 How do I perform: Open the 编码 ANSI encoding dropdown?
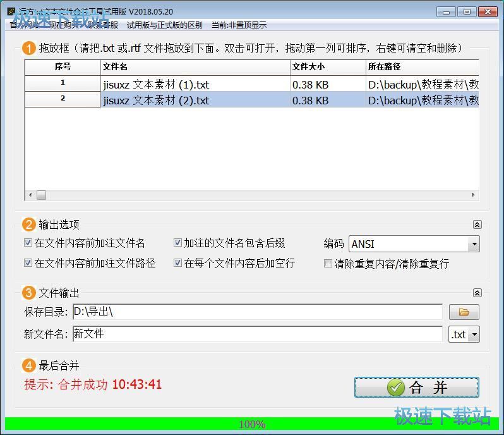[474, 244]
